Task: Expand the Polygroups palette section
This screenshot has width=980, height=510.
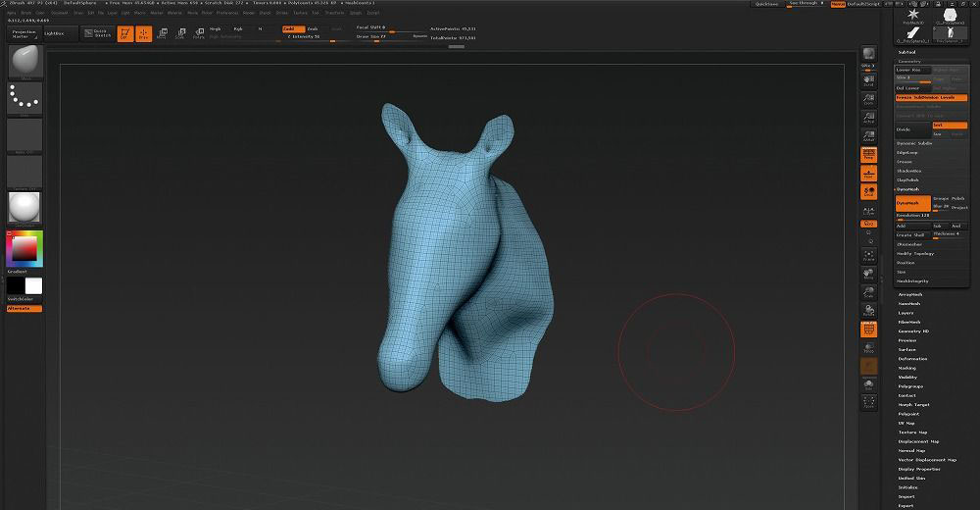Action: [910, 386]
